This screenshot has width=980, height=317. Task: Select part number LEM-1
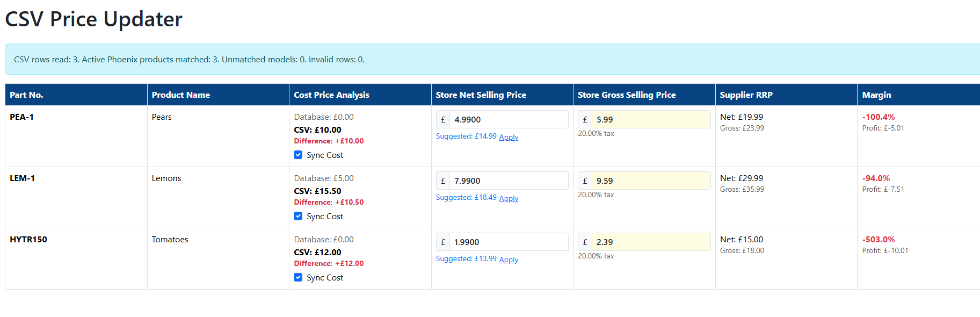point(22,178)
